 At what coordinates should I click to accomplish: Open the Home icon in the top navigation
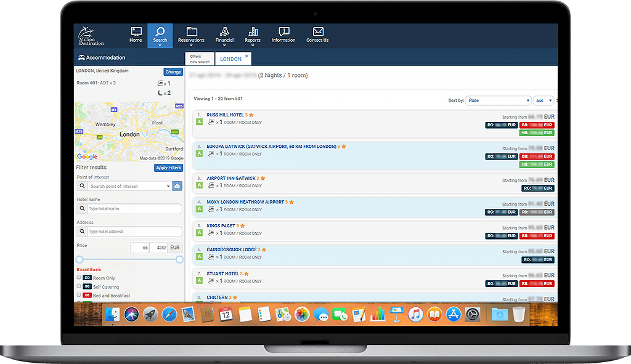[x=136, y=32]
